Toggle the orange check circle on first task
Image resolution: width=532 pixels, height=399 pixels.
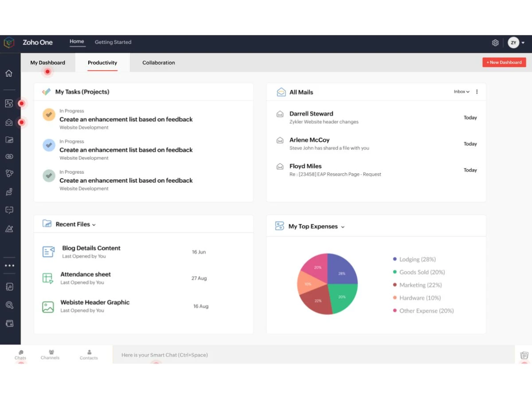[x=49, y=114]
